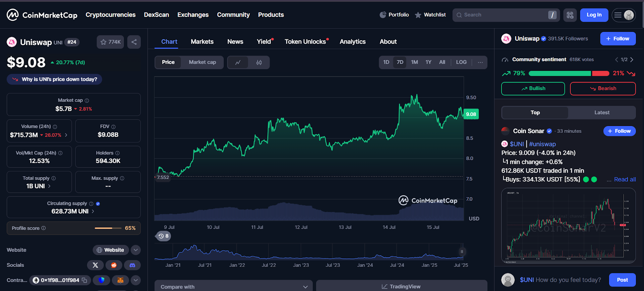
Task: Set chart range to All
Action: [x=442, y=62]
